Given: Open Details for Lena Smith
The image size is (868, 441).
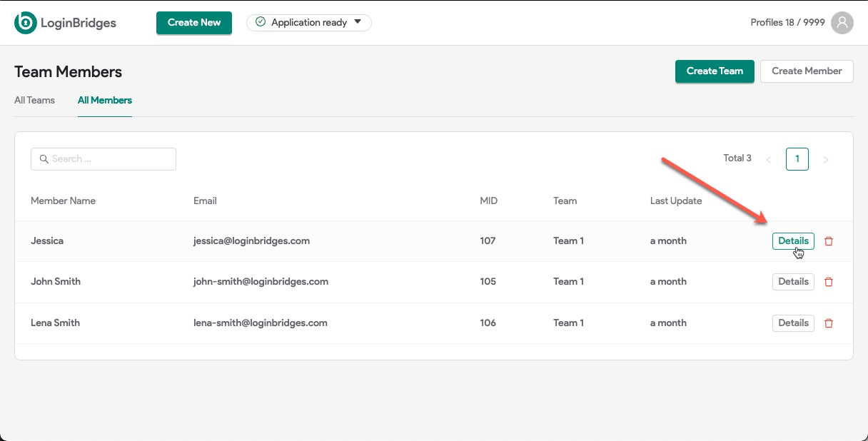Looking at the screenshot, I should tap(793, 323).
